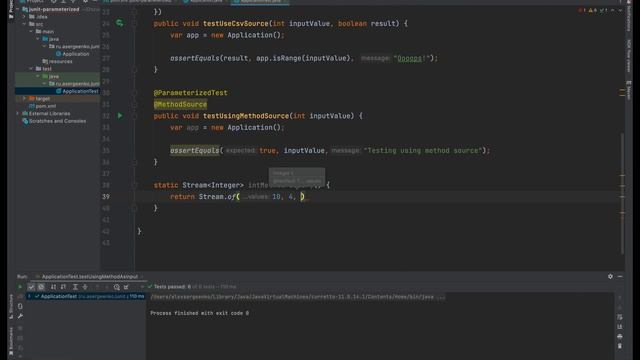Viewport: 640px width, 360px height.
Task: Click 'Process finished with exit code 0' text
Action: click(x=200, y=313)
